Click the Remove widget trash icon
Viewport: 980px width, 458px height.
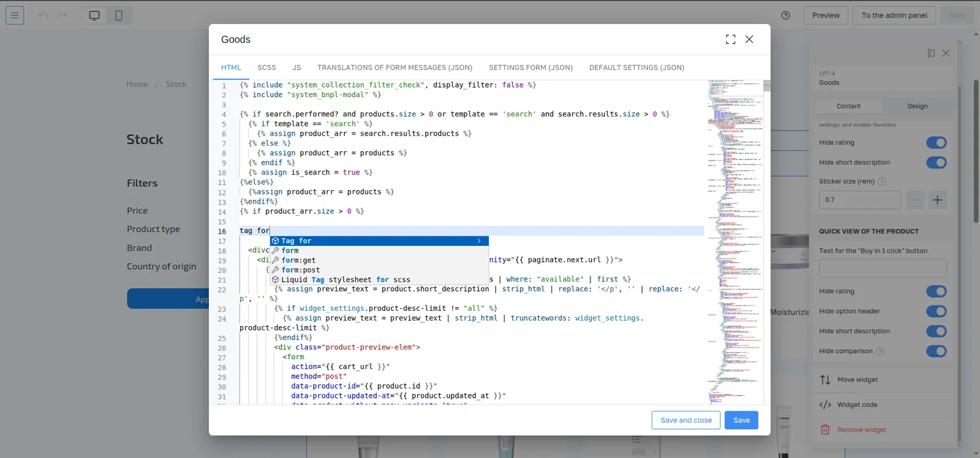pyautogui.click(x=826, y=430)
